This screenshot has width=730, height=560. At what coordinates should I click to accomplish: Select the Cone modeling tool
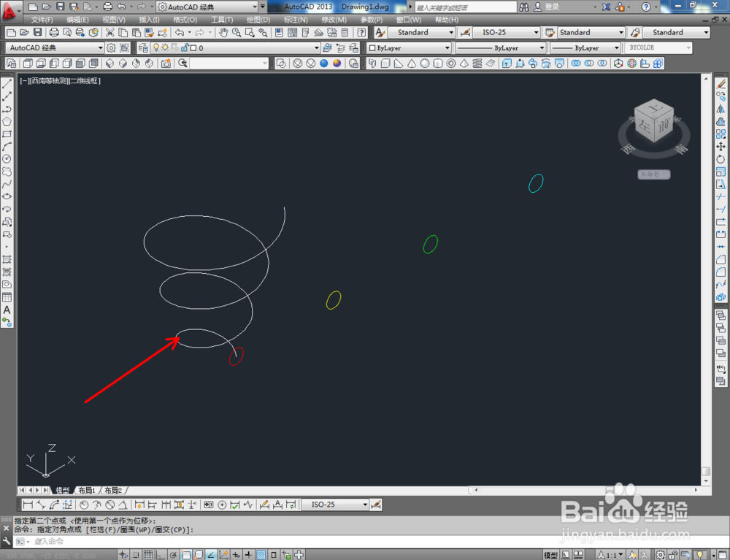pyautogui.click(x=412, y=64)
